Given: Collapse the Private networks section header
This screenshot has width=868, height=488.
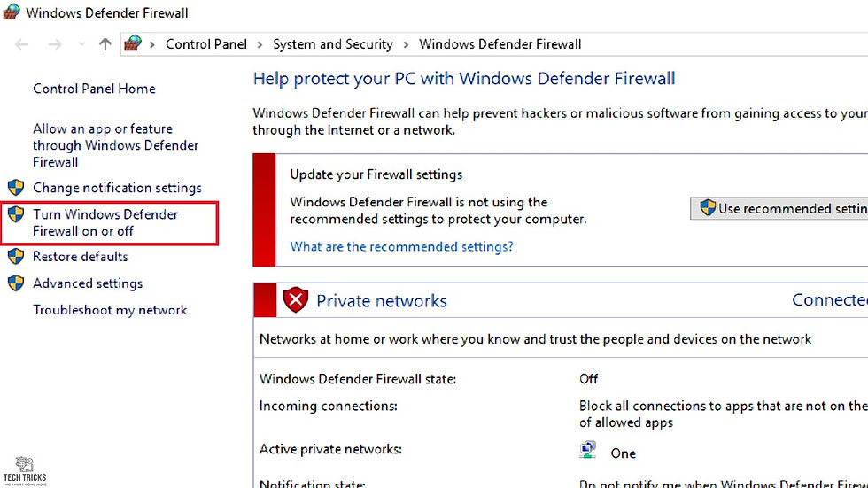Looking at the screenshot, I should pos(561,300).
